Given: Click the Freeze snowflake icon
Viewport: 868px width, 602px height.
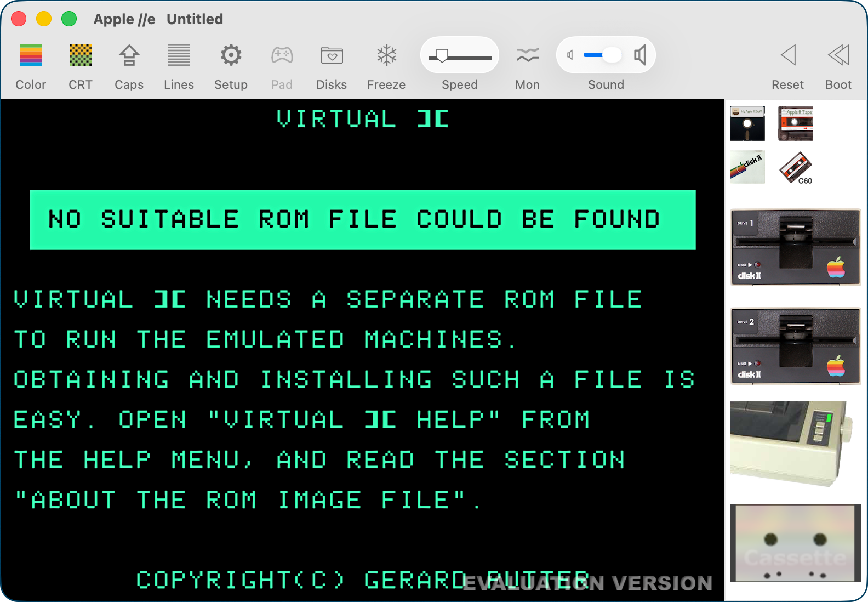Looking at the screenshot, I should (386, 55).
